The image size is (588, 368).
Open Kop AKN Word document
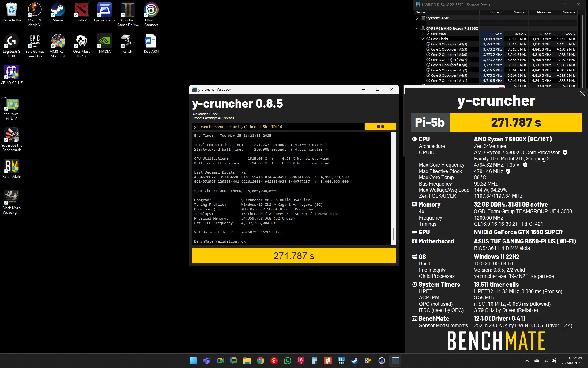[x=151, y=44]
